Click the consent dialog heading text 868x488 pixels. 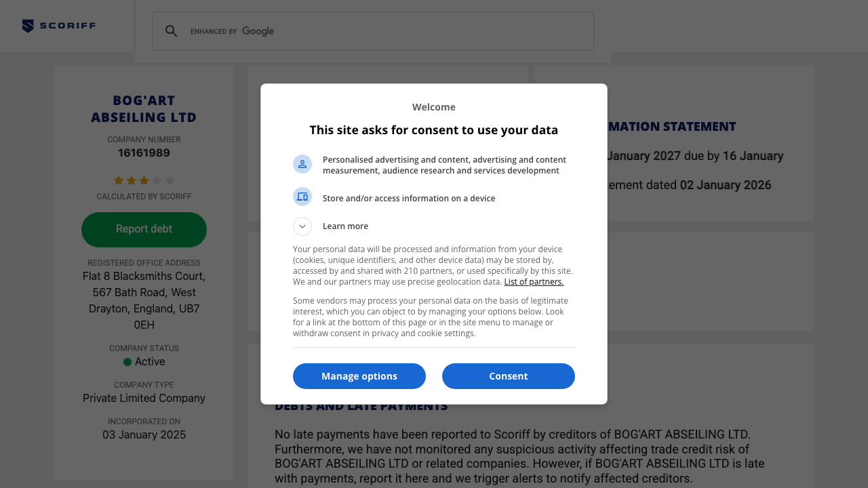click(434, 130)
